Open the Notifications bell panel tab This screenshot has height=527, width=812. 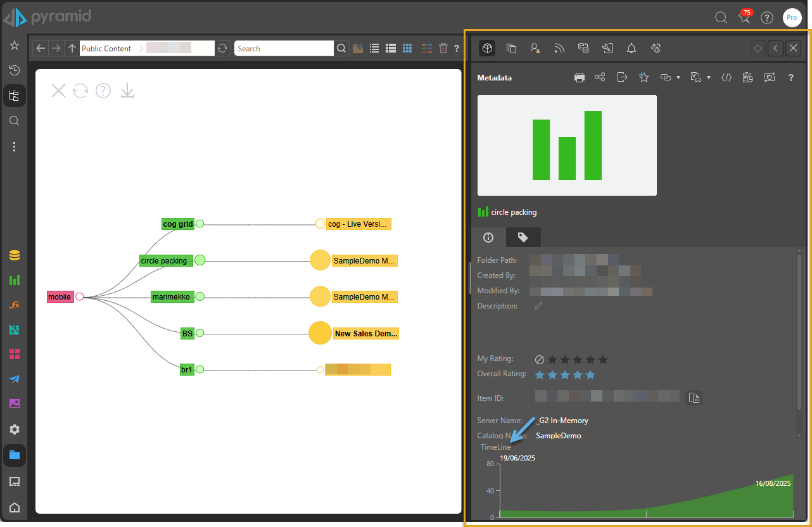point(631,48)
